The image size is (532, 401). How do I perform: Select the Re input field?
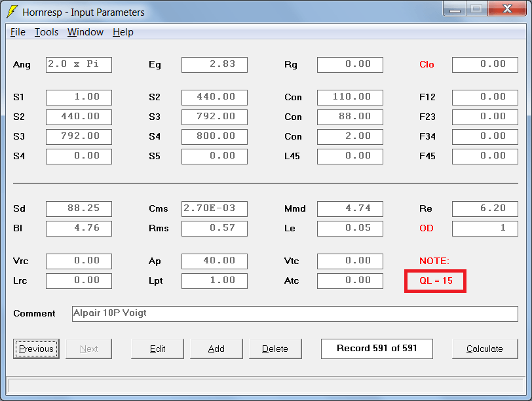point(485,209)
